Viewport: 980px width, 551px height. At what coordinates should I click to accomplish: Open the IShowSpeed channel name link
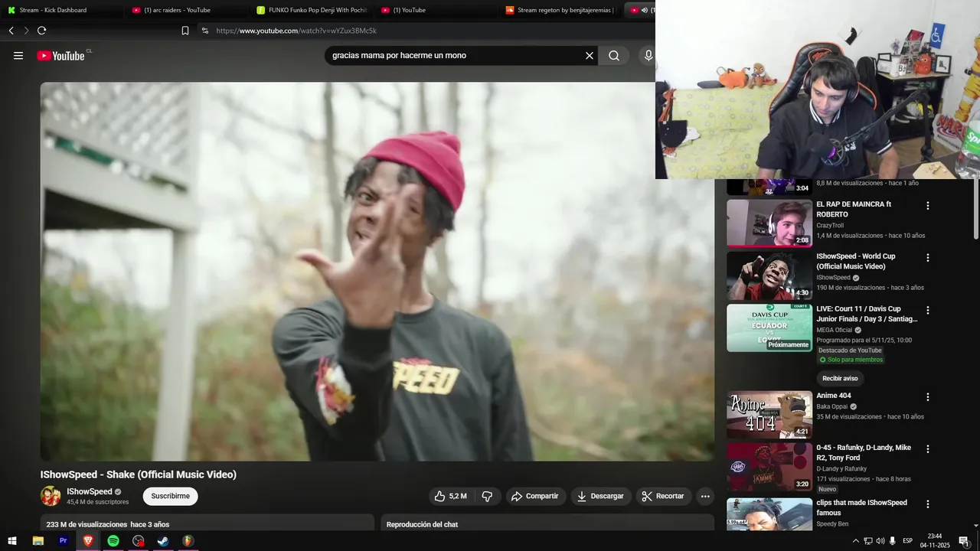[x=90, y=491]
